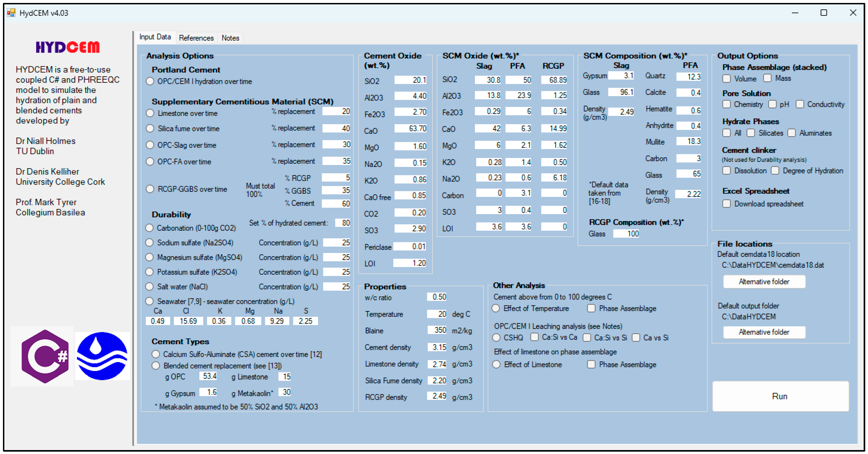Click the PHREEQC water drop logo
The width and height of the screenshot is (868, 454).
[102, 356]
